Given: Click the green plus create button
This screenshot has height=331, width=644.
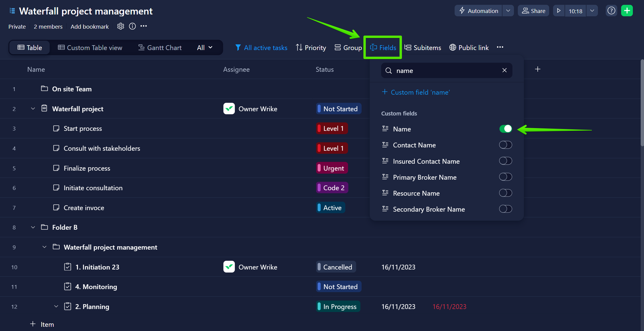Looking at the screenshot, I should (627, 11).
